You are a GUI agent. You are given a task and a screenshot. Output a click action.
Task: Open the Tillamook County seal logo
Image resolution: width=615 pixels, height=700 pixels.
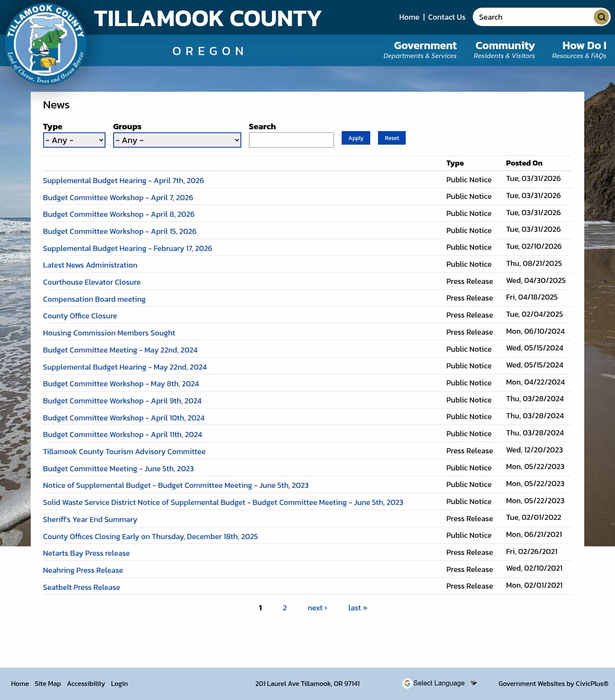point(46,44)
